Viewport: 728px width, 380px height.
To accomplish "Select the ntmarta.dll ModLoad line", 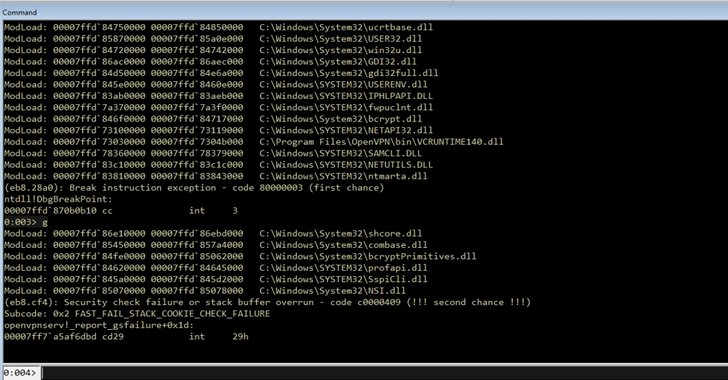I will point(215,176).
